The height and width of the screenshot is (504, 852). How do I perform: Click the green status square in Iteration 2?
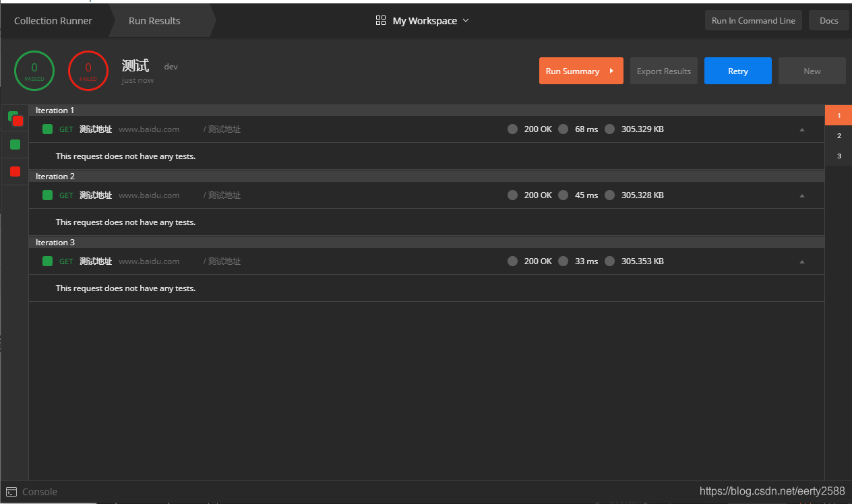pos(47,195)
